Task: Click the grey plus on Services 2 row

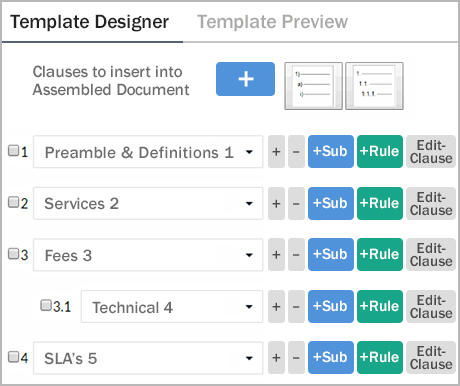Action: [276, 203]
